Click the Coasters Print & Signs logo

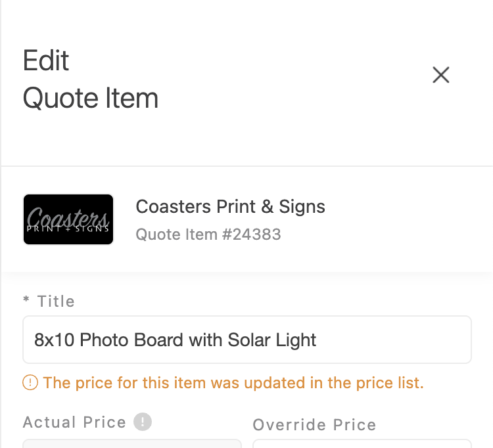tap(68, 219)
